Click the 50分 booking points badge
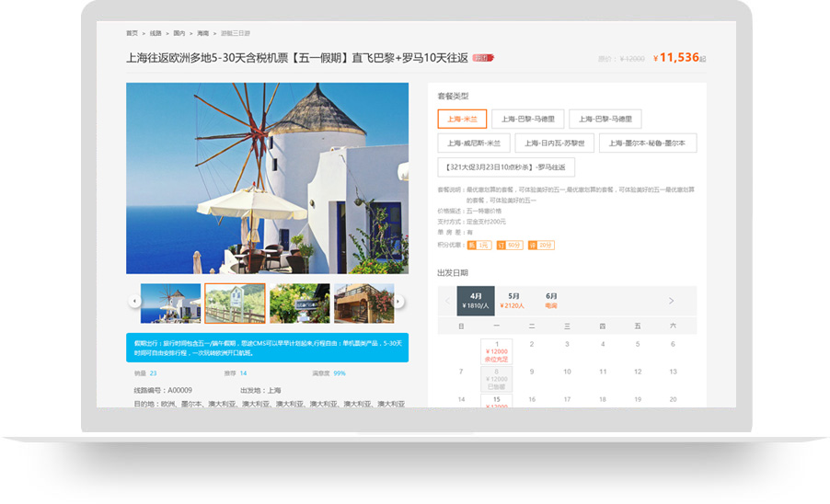This screenshot has height=504, width=830. tap(510, 246)
